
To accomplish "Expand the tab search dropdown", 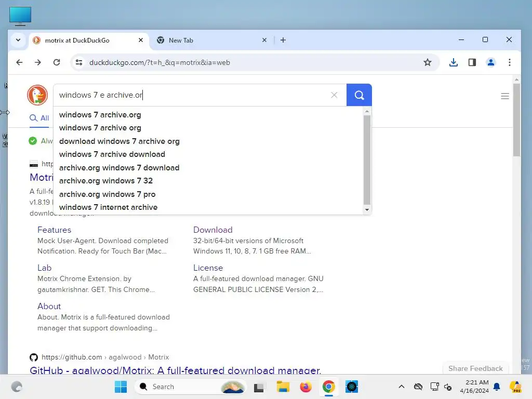I will click(18, 40).
